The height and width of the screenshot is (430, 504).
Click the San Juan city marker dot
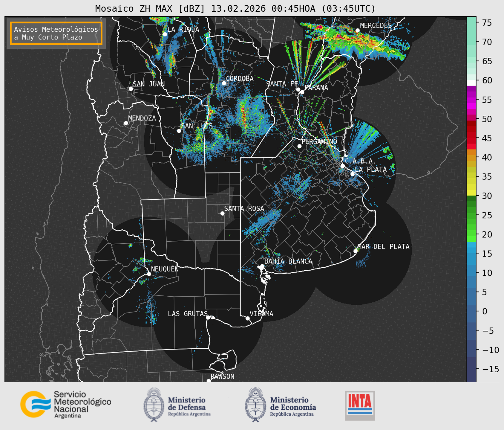tap(131, 89)
